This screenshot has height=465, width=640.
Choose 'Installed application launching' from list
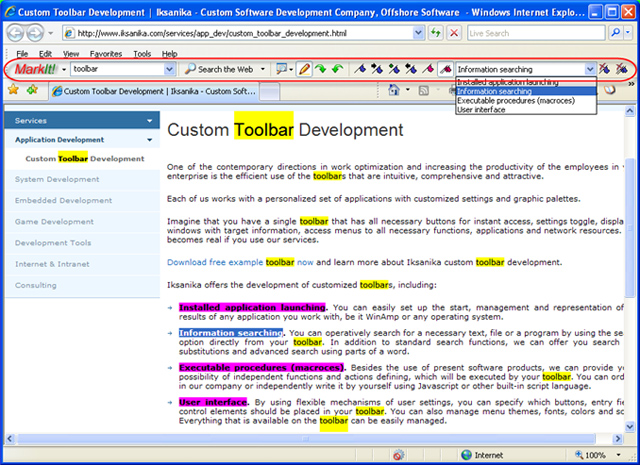pyautogui.click(x=526, y=82)
